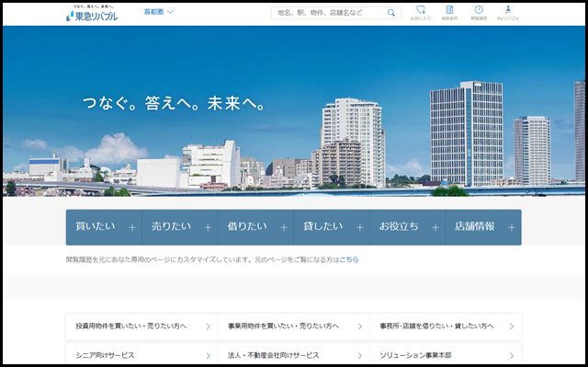Screen dimensions: 588x367
Task: Select the 貸したい menu tab
Action: coord(332,227)
